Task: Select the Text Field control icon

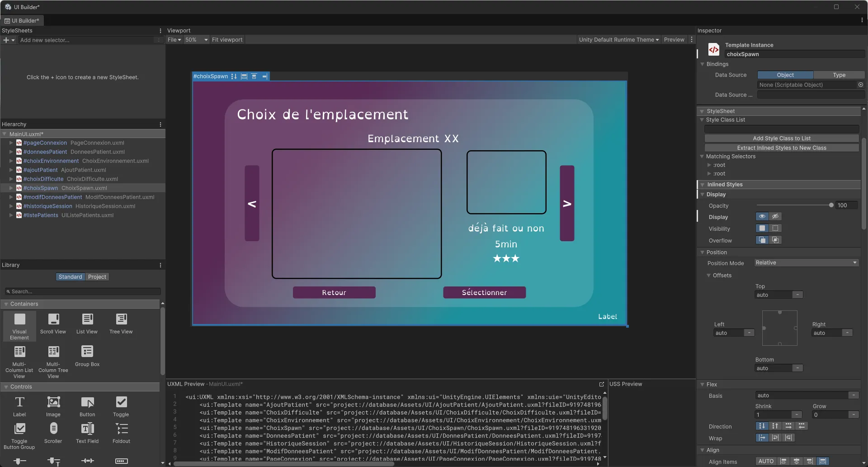Action: tap(87, 429)
